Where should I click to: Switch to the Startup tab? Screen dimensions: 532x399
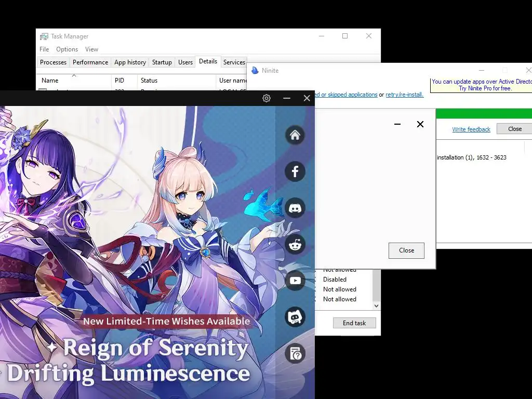[162, 62]
